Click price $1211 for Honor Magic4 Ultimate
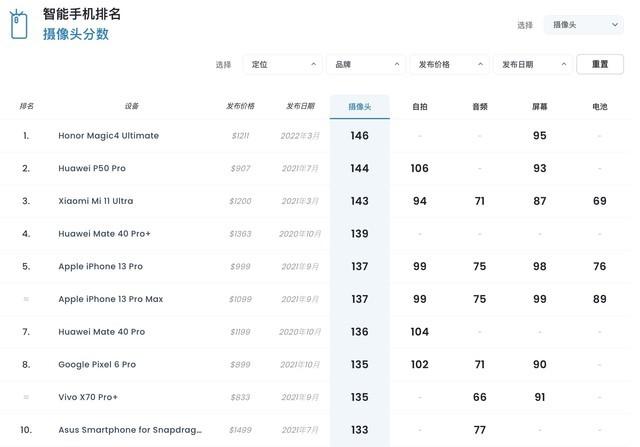640x447 pixels. coord(240,136)
